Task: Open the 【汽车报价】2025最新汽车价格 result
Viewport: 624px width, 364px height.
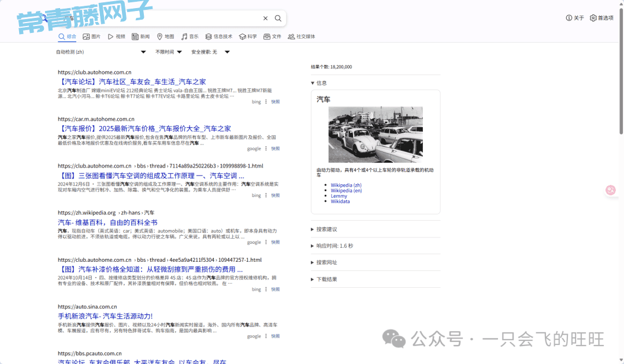Action: coord(144,129)
